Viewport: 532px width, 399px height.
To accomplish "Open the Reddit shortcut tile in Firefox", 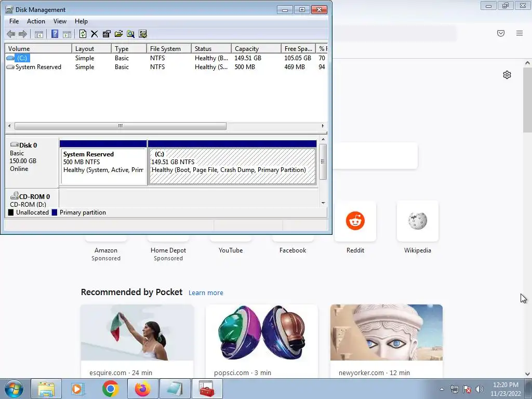I will 355,221.
